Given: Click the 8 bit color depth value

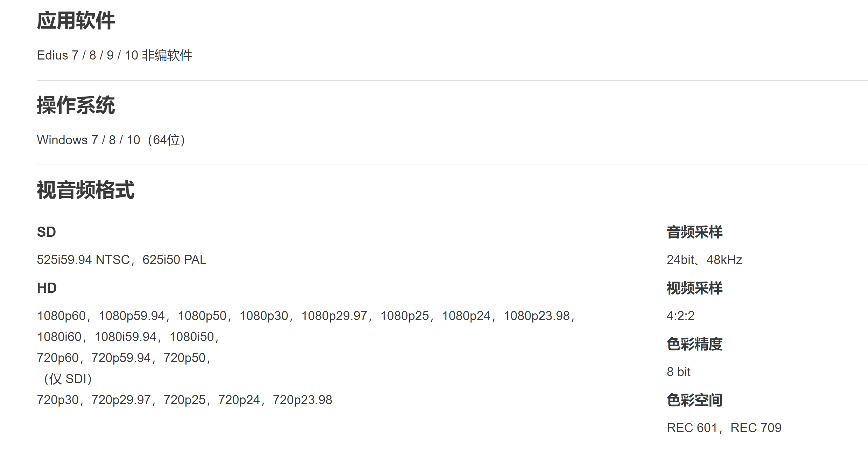Looking at the screenshot, I should tap(678, 372).
